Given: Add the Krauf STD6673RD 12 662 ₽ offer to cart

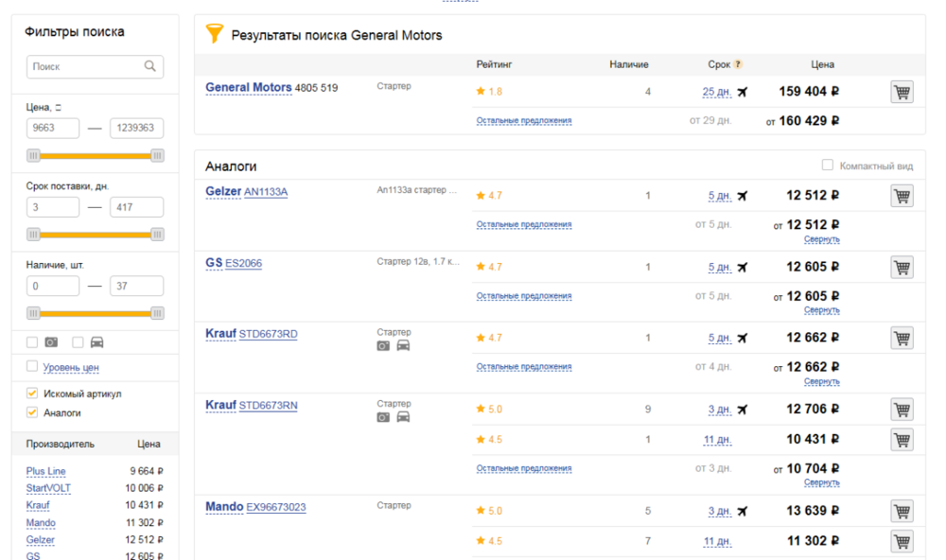Looking at the screenshot, I should (x=902, y=338).
